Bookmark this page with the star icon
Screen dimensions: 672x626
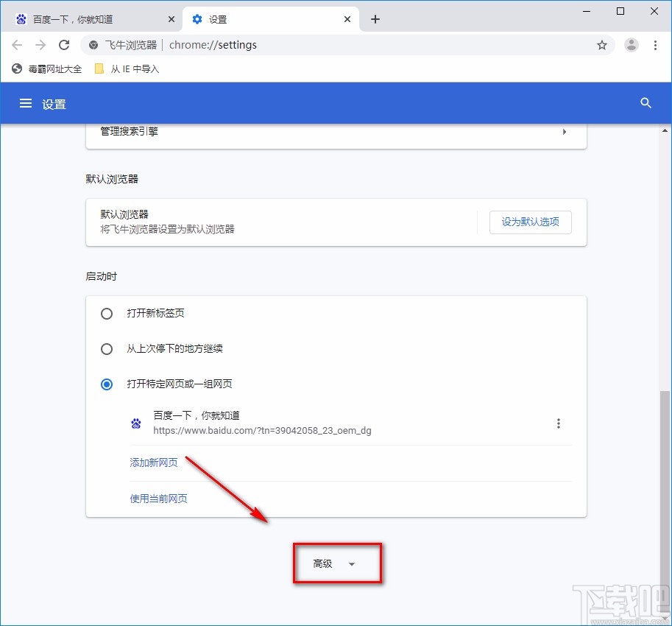[x=602, y=45]
